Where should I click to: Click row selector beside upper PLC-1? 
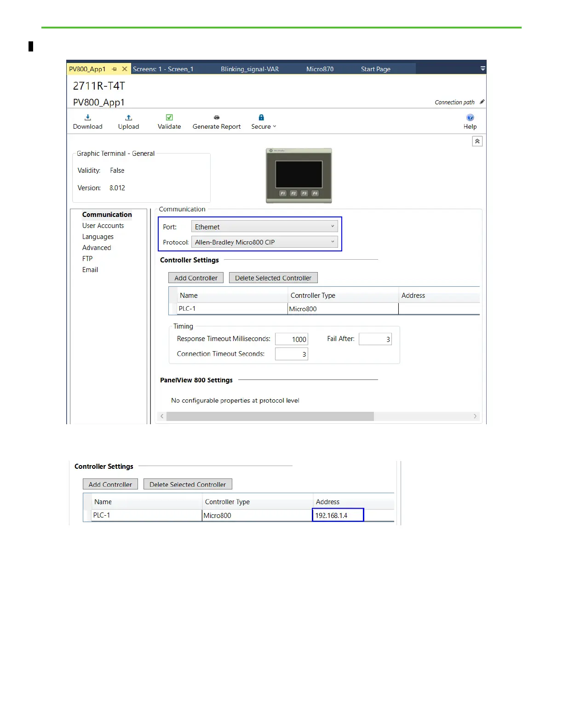(173, 308)
